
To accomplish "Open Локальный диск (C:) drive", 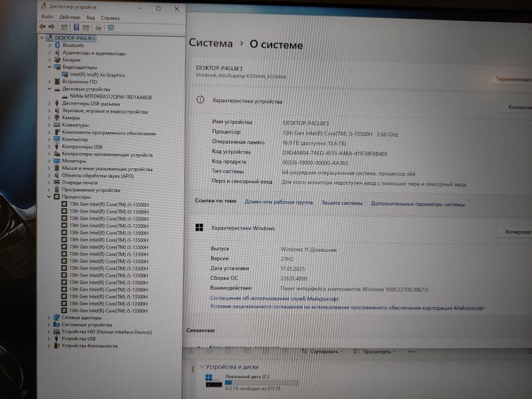I will coord(247,377).
